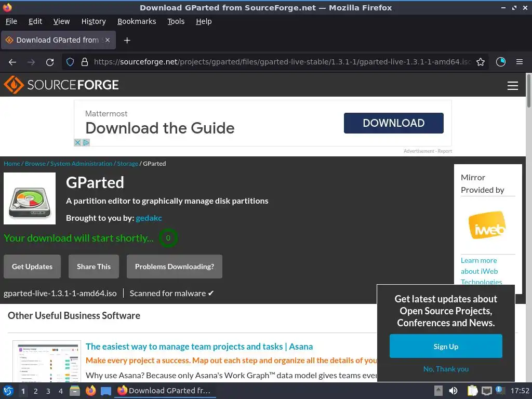Click the GParted disk project icon

pos(30,198)
